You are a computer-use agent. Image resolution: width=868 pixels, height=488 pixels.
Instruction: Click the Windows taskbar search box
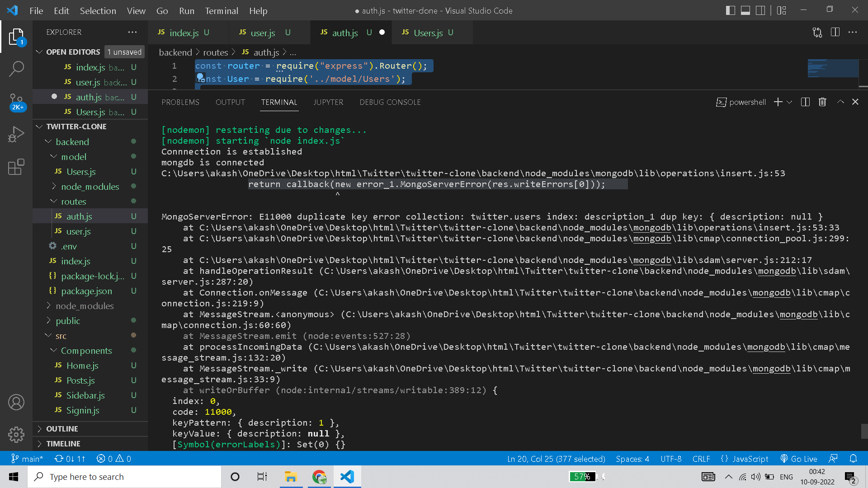(124, 477)
